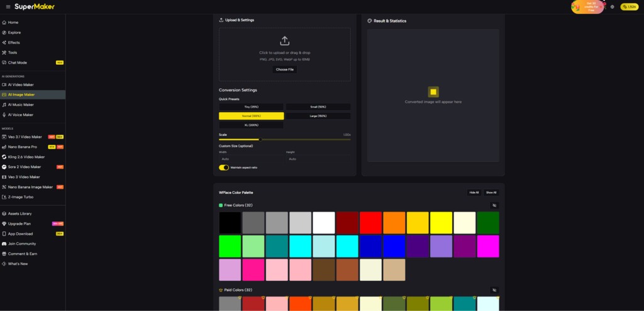Open the hamburger menu beside the SuperMaker logo
644x311 pixels.
pyautogui.click(x=8, y=6)
